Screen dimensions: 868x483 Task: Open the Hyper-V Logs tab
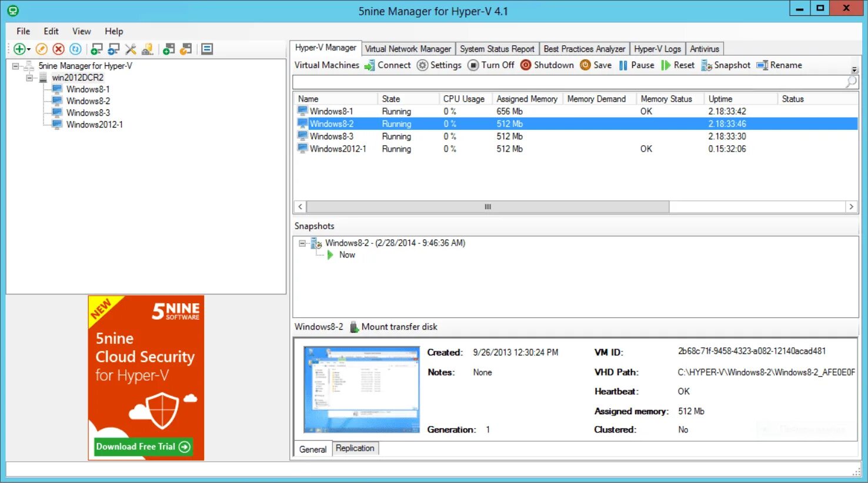point(657,49)
